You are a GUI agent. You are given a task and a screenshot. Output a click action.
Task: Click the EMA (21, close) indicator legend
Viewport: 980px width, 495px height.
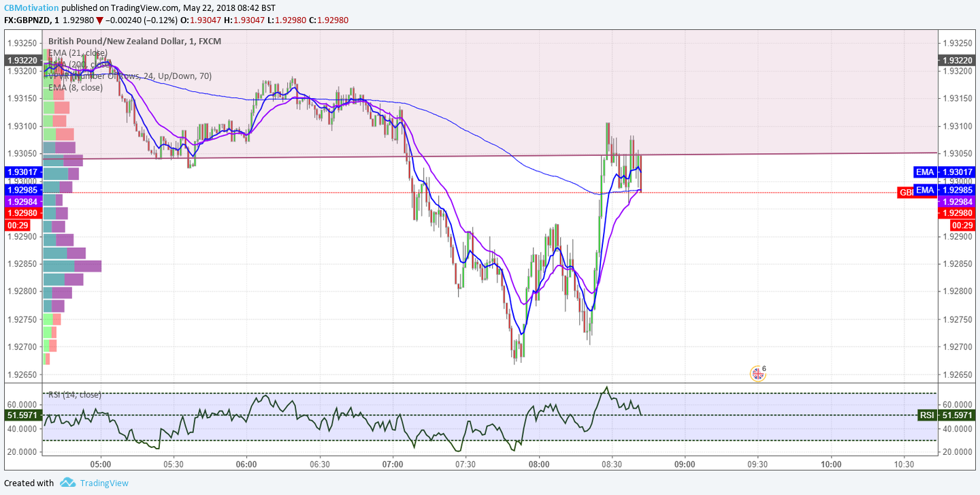click(78, 52)
